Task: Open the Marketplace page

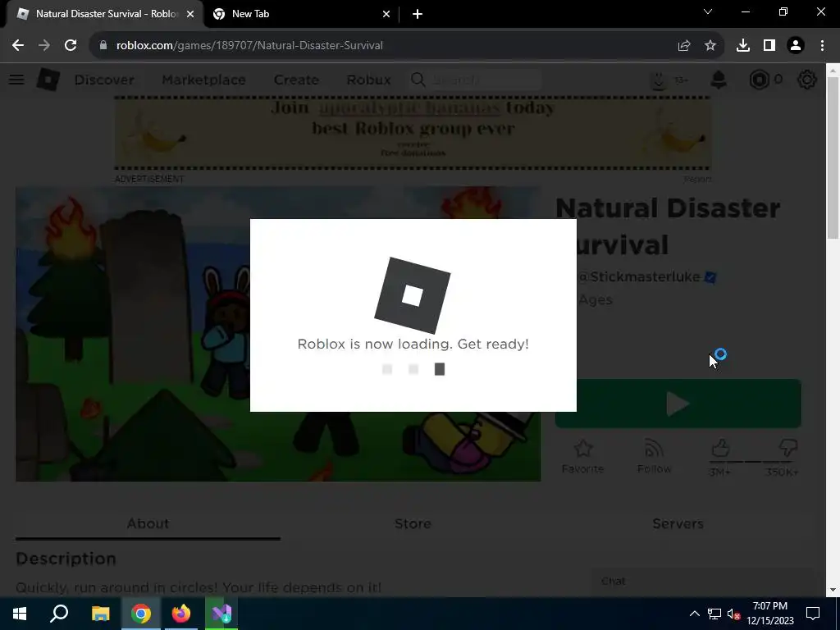Action: [x=203, y=80]
